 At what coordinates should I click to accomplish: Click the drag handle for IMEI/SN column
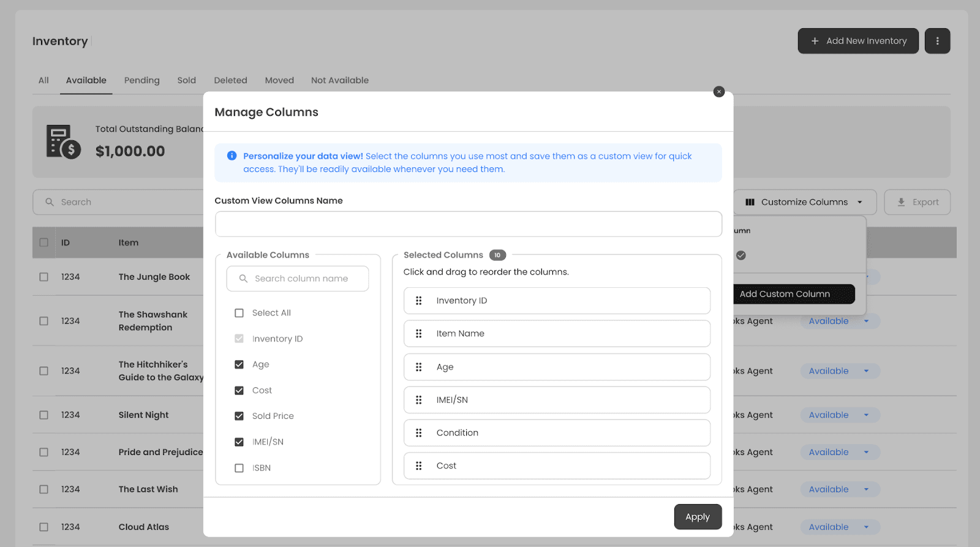coord(419,400)
